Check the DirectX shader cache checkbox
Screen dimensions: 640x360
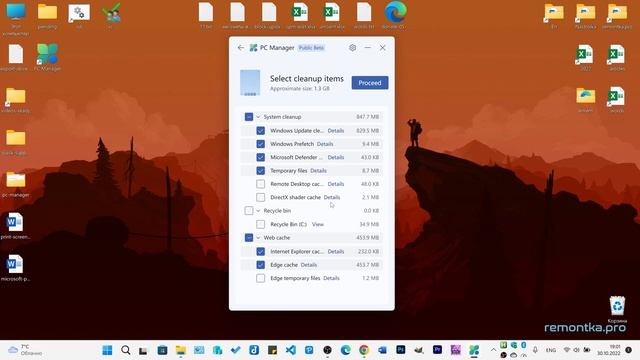[260, 197]
